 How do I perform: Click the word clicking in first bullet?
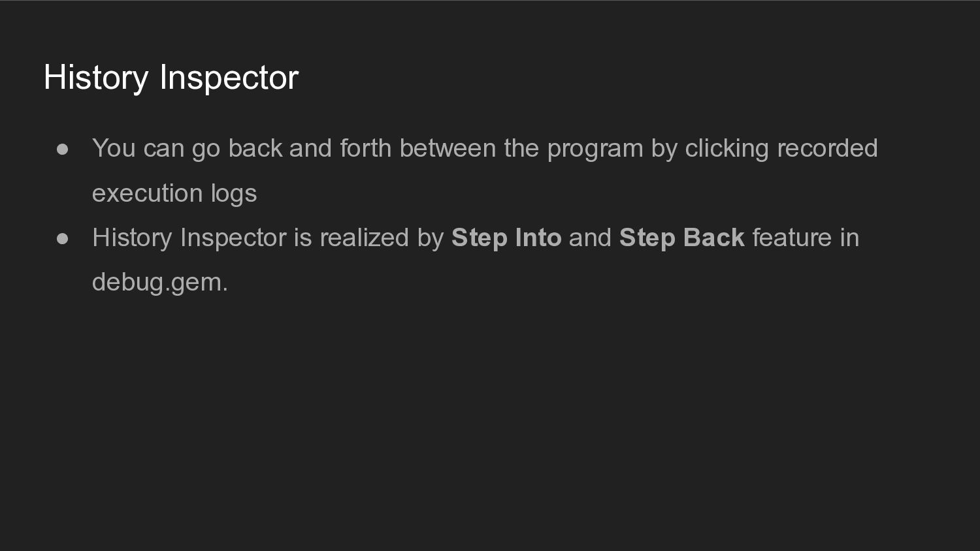click(727, 148)
